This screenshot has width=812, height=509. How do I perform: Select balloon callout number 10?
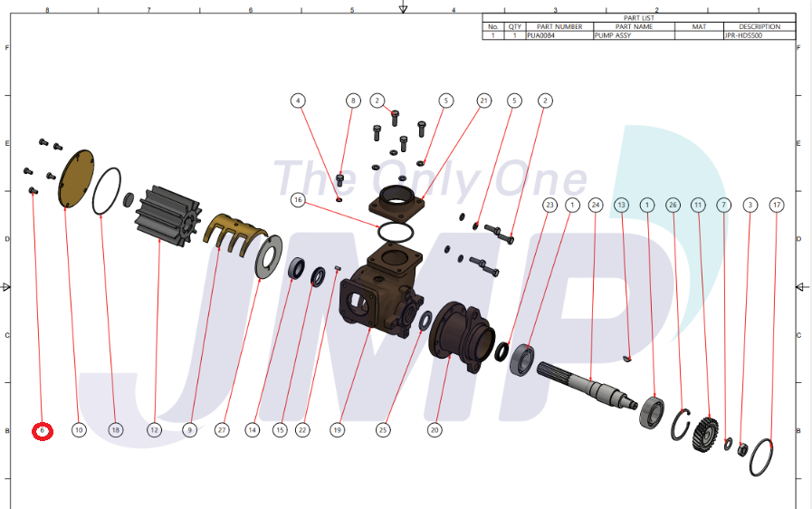tap(79, 431)
